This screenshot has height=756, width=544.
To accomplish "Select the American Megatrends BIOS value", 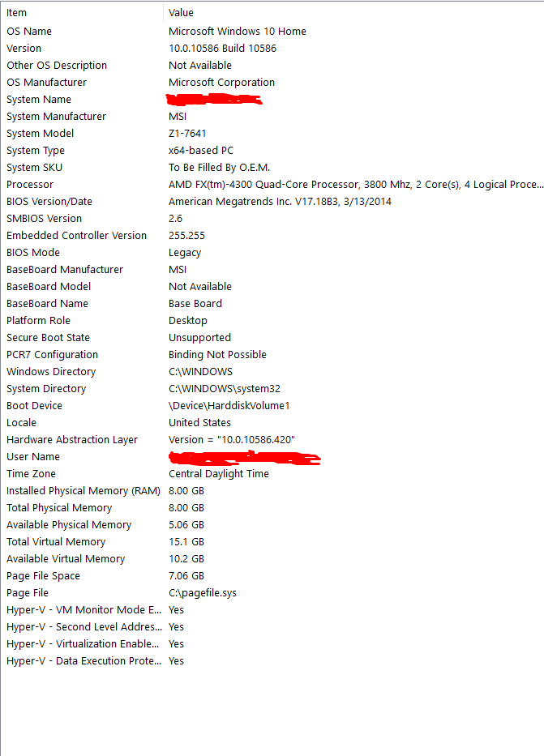I will [280, 202].
